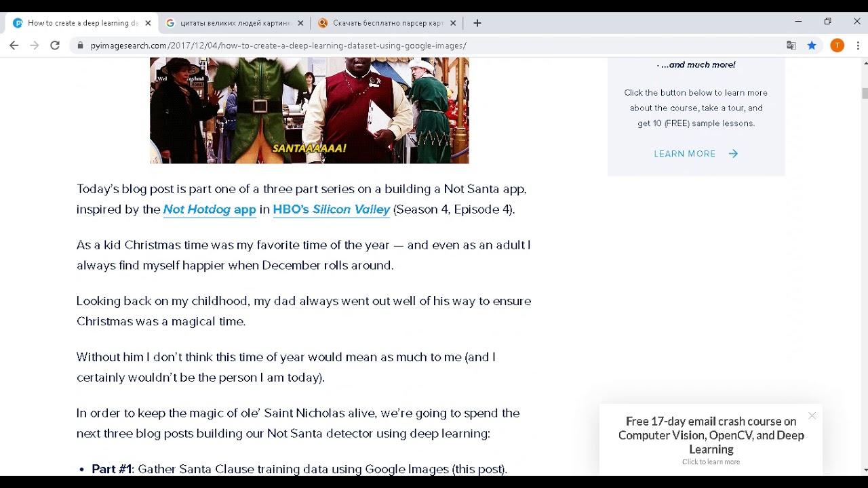The width and height of the screenshot is (868, 488).
Task: Close the 'Скачать бесплатно парсер' tab
Action: (x=453, y=23)
